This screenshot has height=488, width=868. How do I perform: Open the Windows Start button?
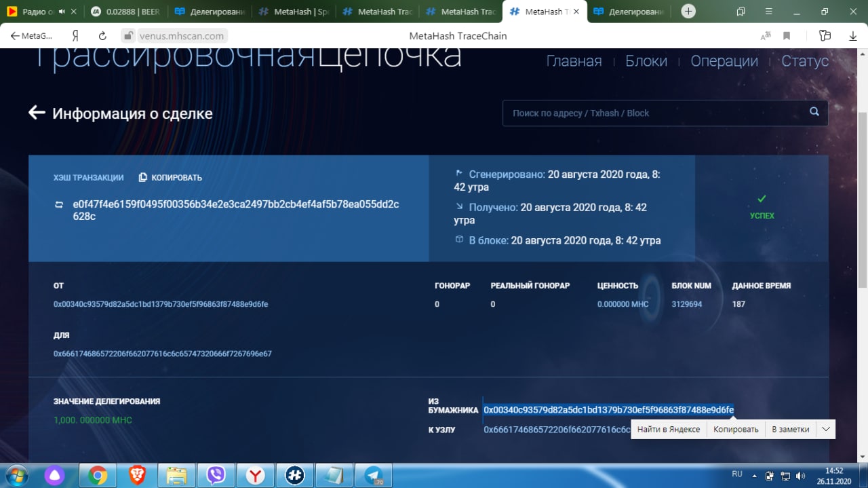[x=17, y=475]
